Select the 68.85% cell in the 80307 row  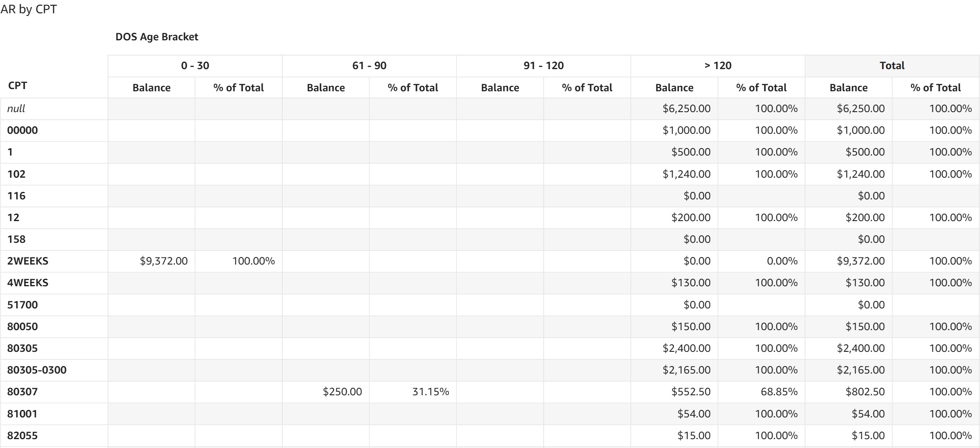(779, 392)
